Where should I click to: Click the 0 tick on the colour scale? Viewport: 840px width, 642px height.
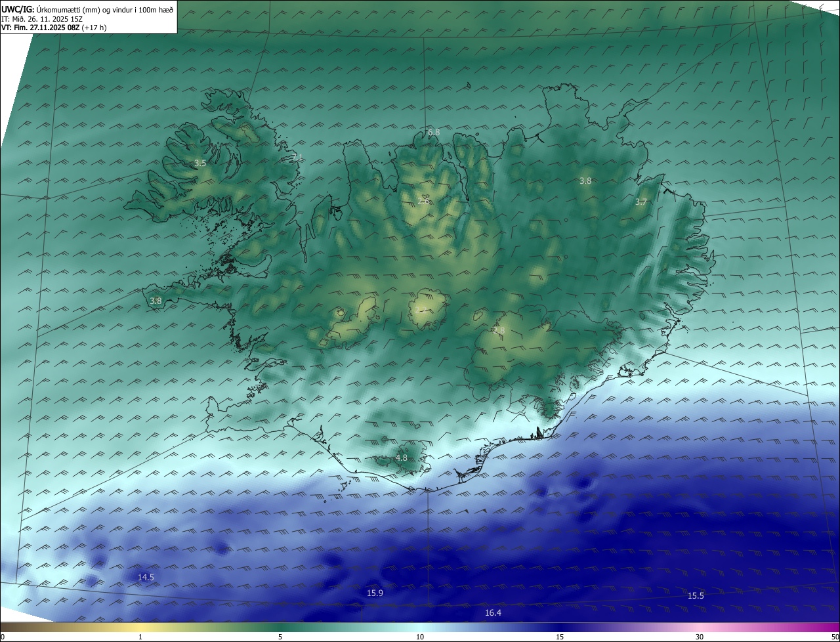(3, 637)
